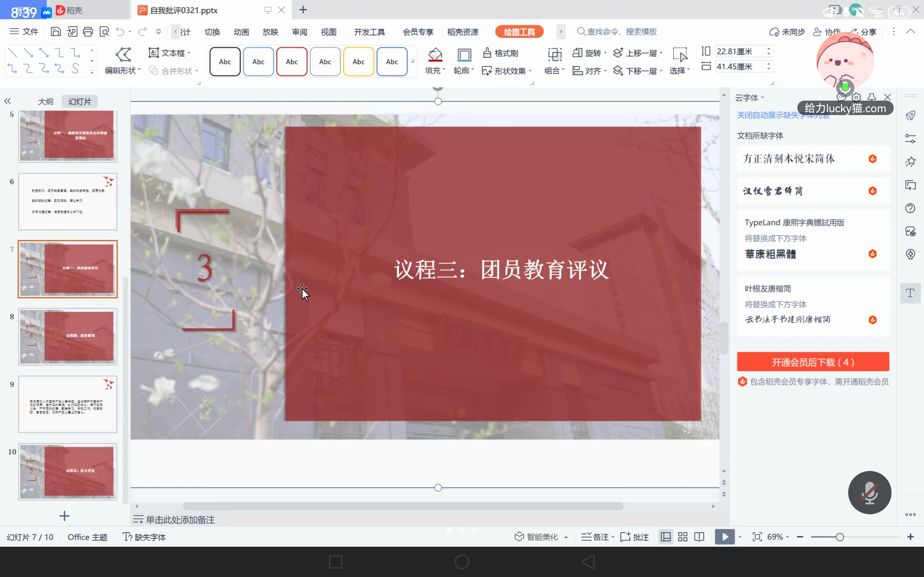
Task: Select the Format Painter tool
Action: click(500, 53)
